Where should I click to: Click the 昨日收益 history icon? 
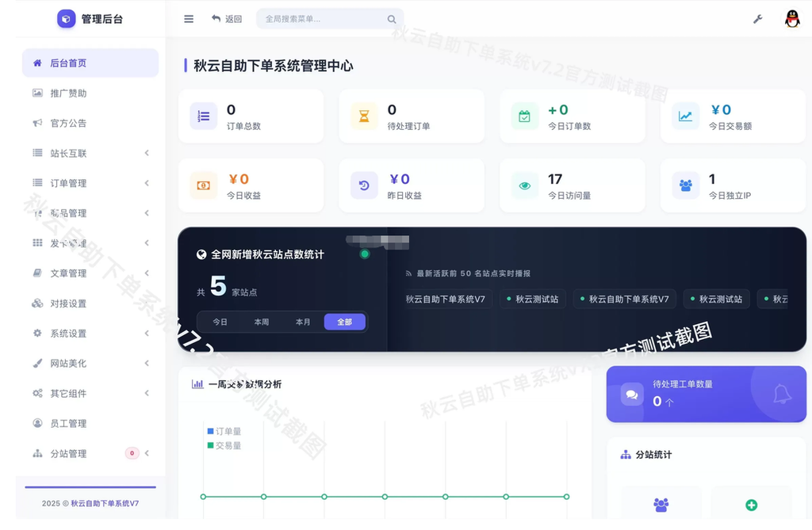[364, 185]
